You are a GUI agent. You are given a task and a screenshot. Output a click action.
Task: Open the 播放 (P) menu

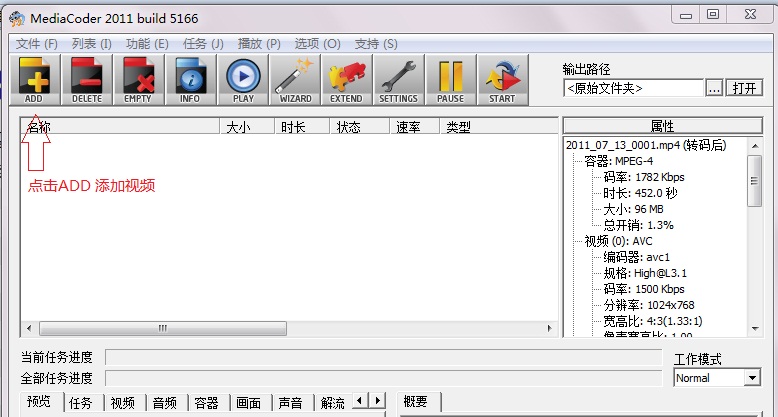click(x=259, y=44)
